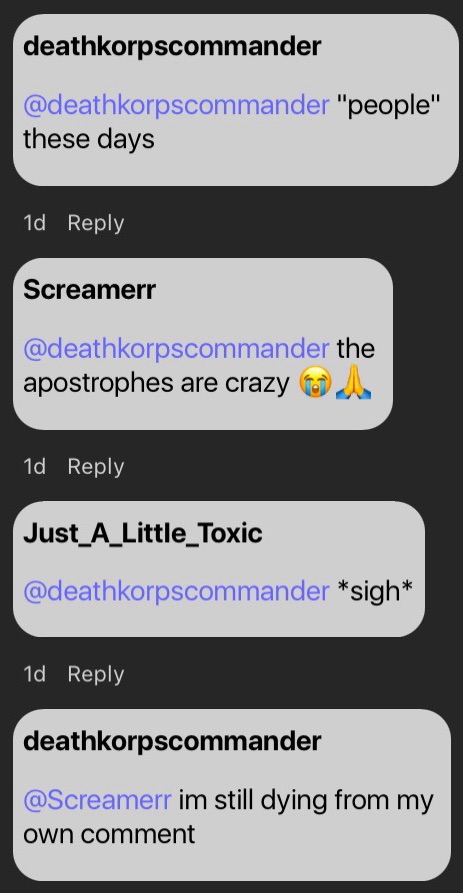The width and height of the screenshot is (463, 893).
Task: Reply to Just_A_Little_Toxic's *sigh* comment
Action: 96,674
